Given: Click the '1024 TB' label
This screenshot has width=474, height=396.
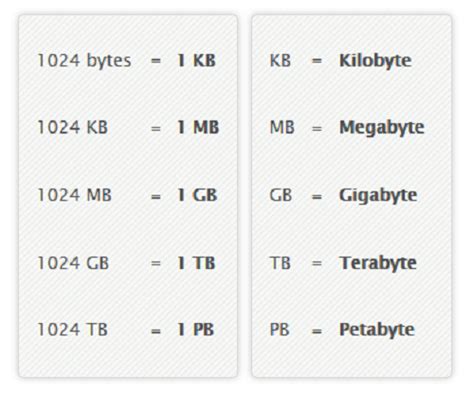Looking at the screenshot, I should 73,329.
